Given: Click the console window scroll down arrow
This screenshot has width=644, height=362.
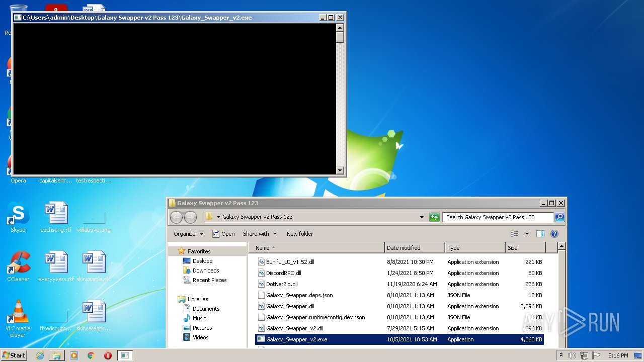Looking at the screenshot, I should 340,170.
